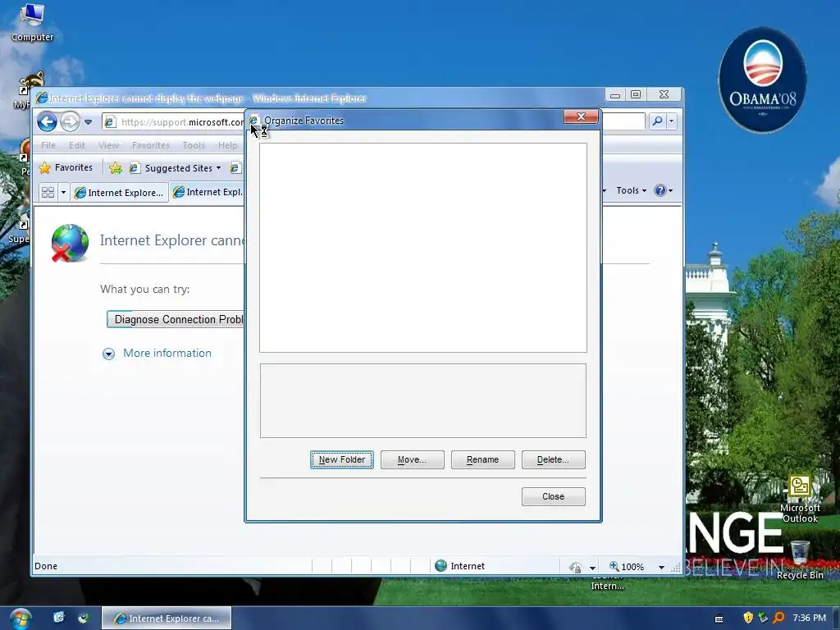Click the Forward arrow in Internet Explorer

pyautogui.click(x=70, y=122)
